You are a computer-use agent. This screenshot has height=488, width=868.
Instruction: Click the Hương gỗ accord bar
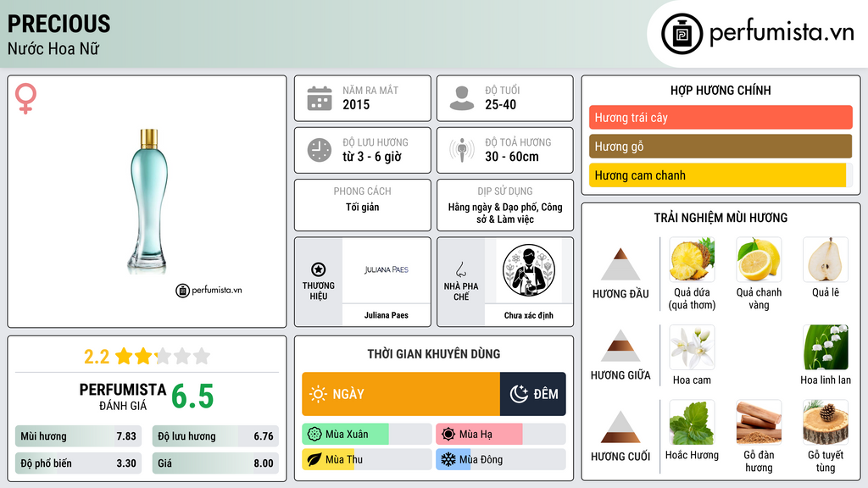(721, 146)
